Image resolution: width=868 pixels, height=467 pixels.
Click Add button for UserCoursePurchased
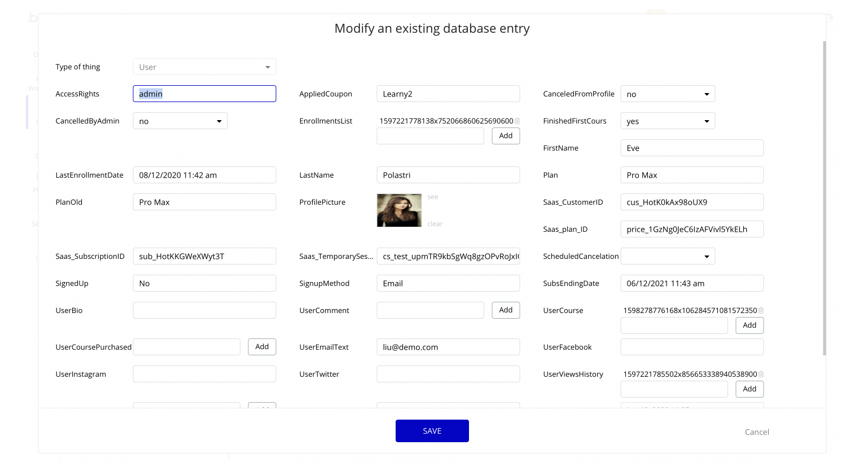coord(262,347)
